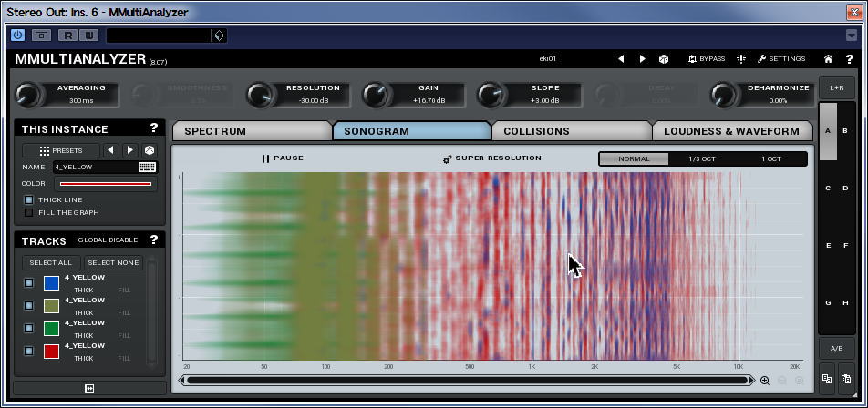The width and height of the screenshot is (868, 408).
Task: Switch to the SONOGRAM tab
Action: (412, 131)
